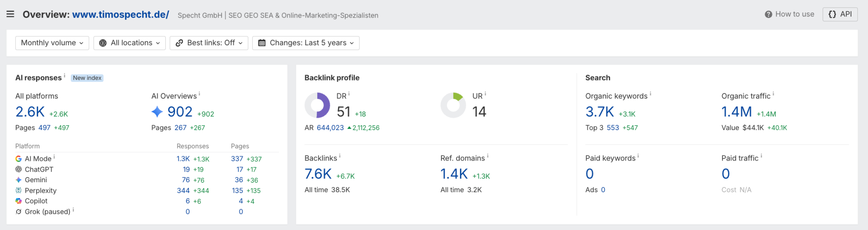Click the Ads 0 link
This screenshot has height=230, width=868.
pos(603,190)
